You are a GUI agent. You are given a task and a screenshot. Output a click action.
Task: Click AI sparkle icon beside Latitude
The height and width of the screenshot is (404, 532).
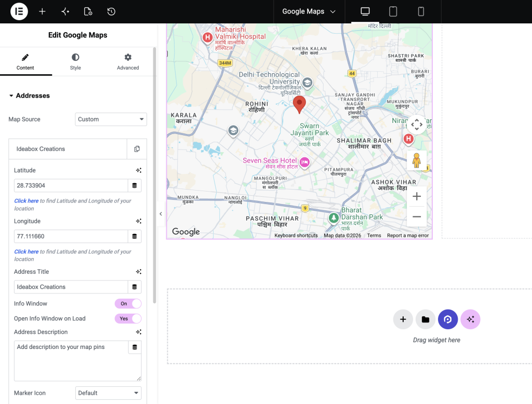coord(138,170)
